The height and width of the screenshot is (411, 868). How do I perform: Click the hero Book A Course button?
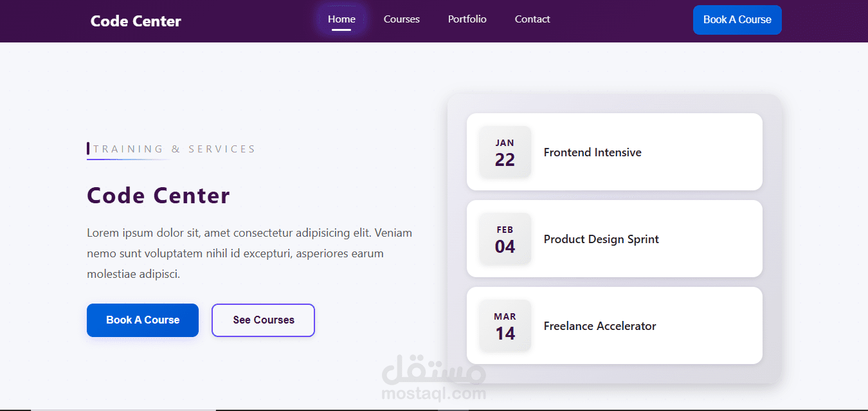coord(143,320)
